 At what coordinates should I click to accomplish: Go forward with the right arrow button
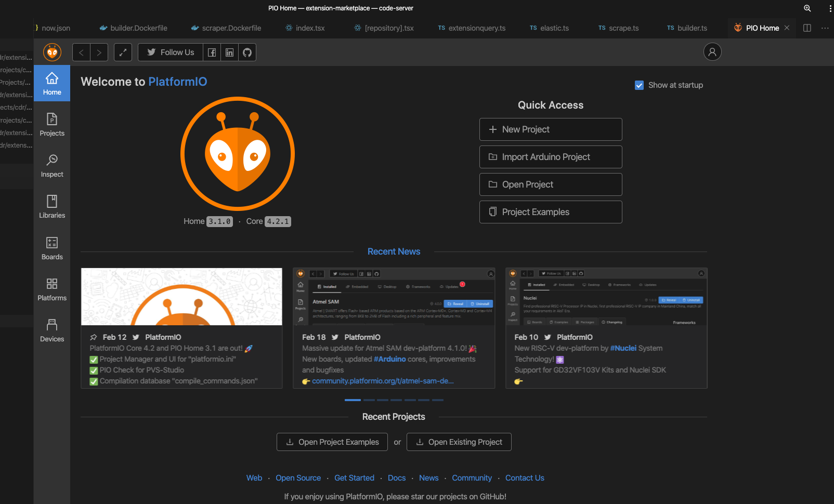[x=99, y=52]
